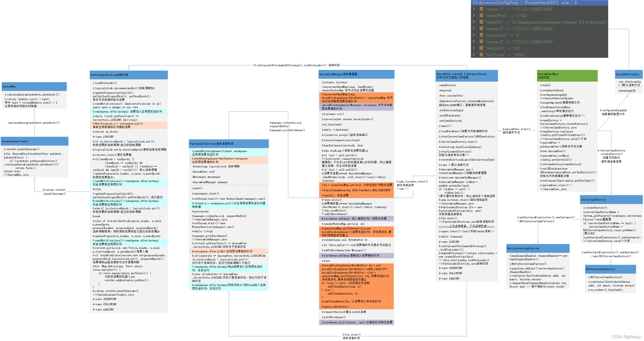Select the "initLimit" -> "10" text

click(x=503, y=48)
